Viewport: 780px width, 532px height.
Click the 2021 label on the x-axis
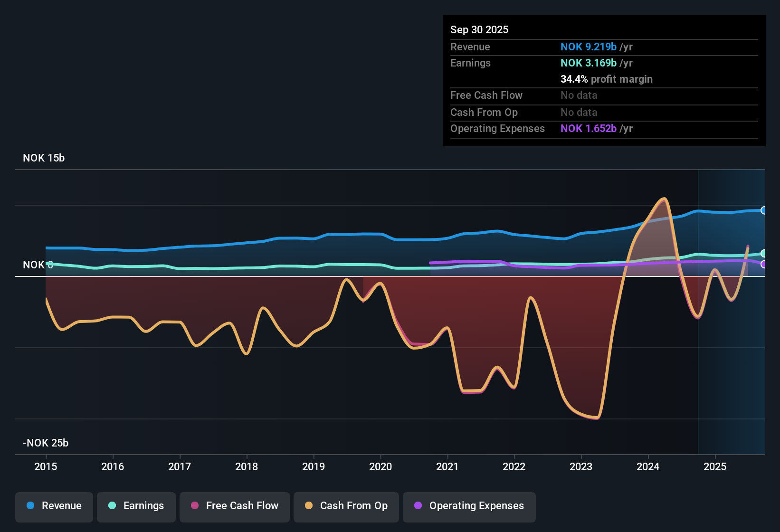[x=447, y=467]
